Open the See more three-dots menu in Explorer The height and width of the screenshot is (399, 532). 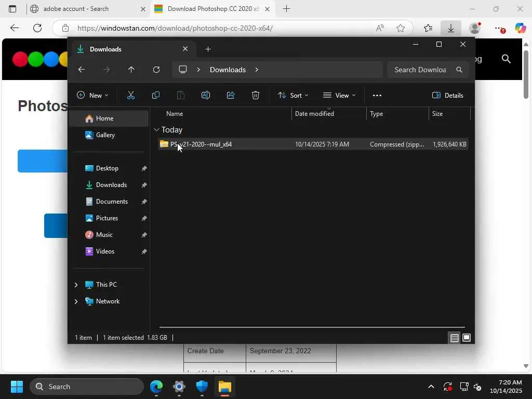coord(377,96)
